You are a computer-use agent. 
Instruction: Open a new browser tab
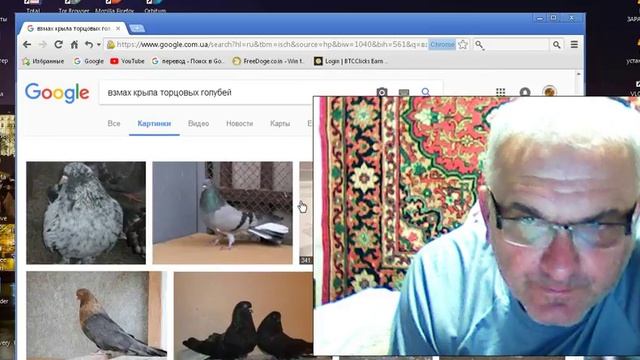pos(137,28)
